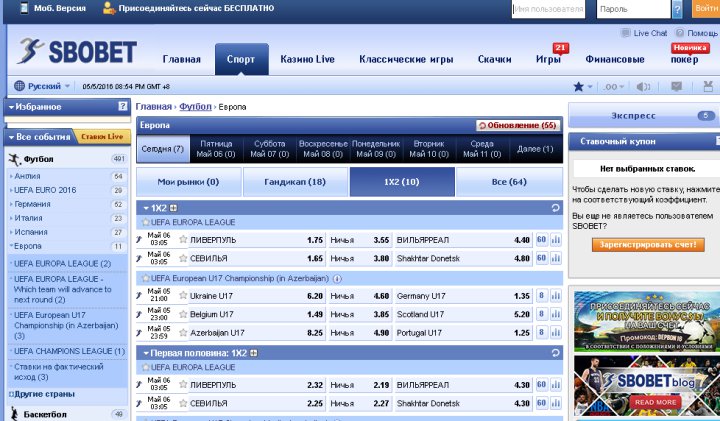The height and width of the screenshot is (421, 720).
Task: Open the favorites star dropdown in toolbar
Action: 583,86
